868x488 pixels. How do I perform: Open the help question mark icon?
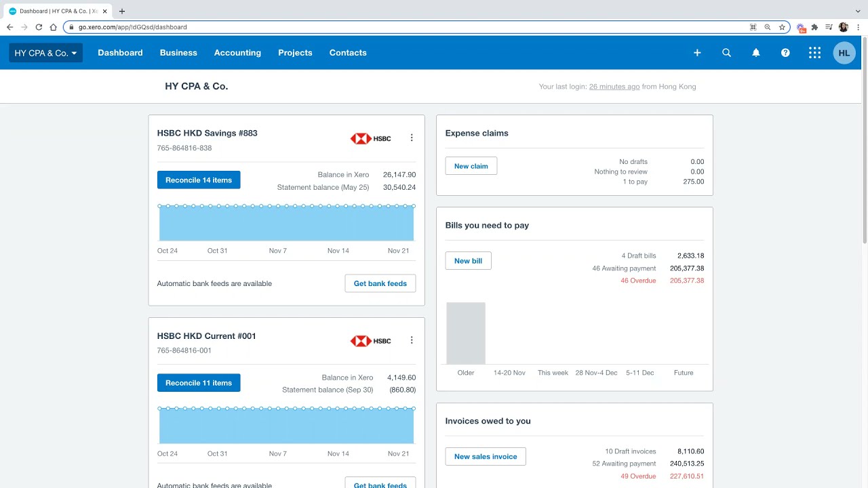[785, 53]
